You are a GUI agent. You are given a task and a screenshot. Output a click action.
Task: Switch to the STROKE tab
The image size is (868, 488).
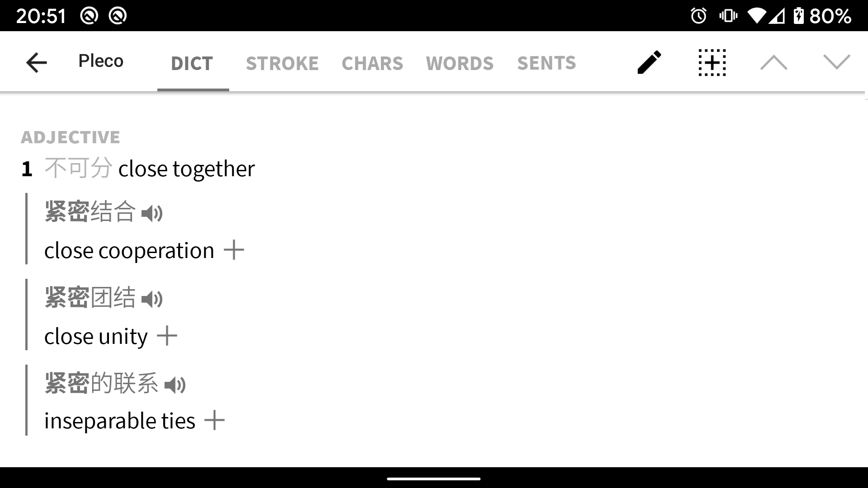(x=282, y=63)
